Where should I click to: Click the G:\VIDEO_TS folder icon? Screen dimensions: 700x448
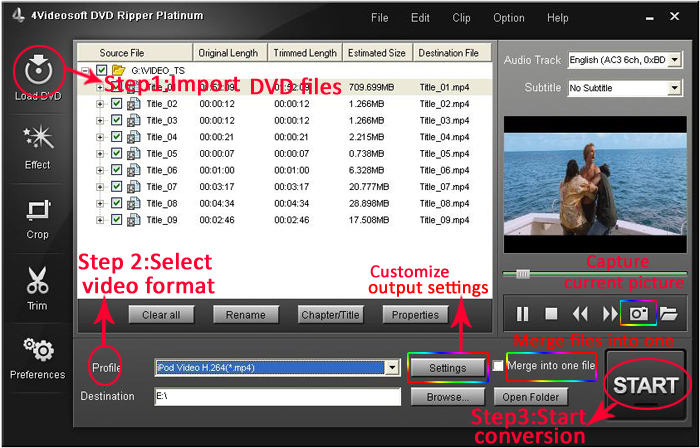tap(118, 71)
